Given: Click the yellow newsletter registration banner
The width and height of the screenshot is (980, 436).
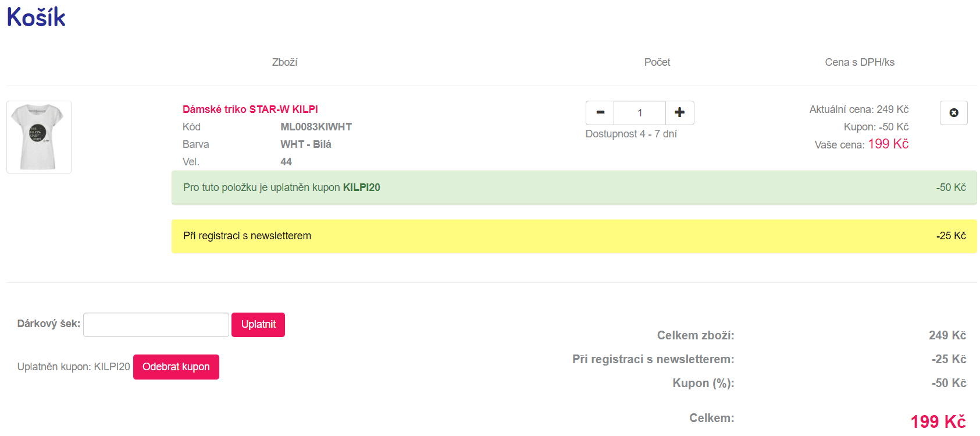Looking at the screenshot, I should click(574, 236).
